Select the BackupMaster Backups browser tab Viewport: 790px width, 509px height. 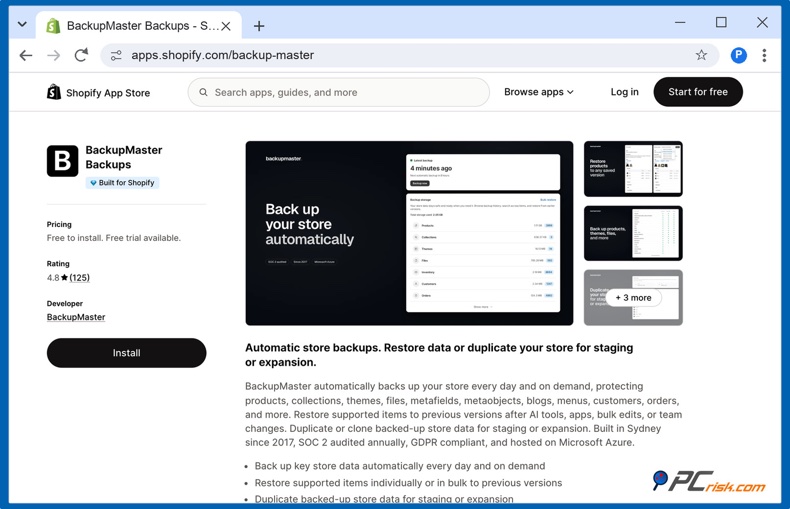138,25
